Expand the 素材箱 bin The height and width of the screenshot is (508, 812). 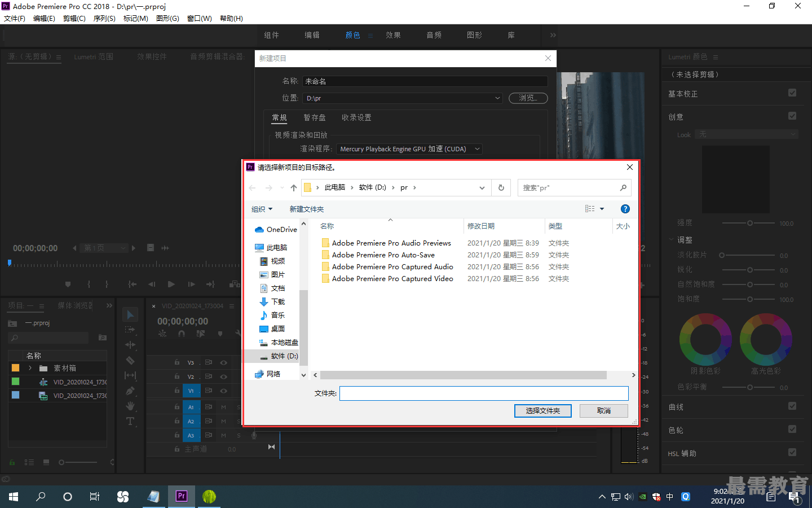(x=30, y=368)
